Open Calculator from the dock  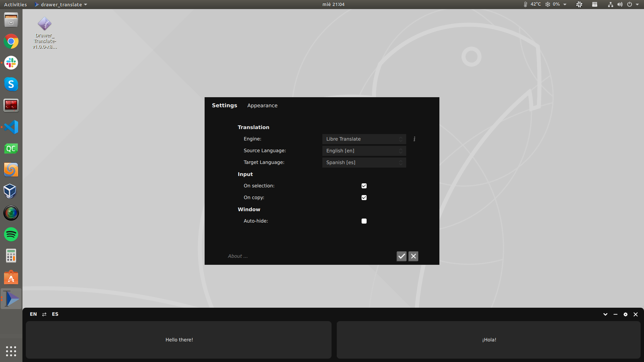tap(11, 256)
